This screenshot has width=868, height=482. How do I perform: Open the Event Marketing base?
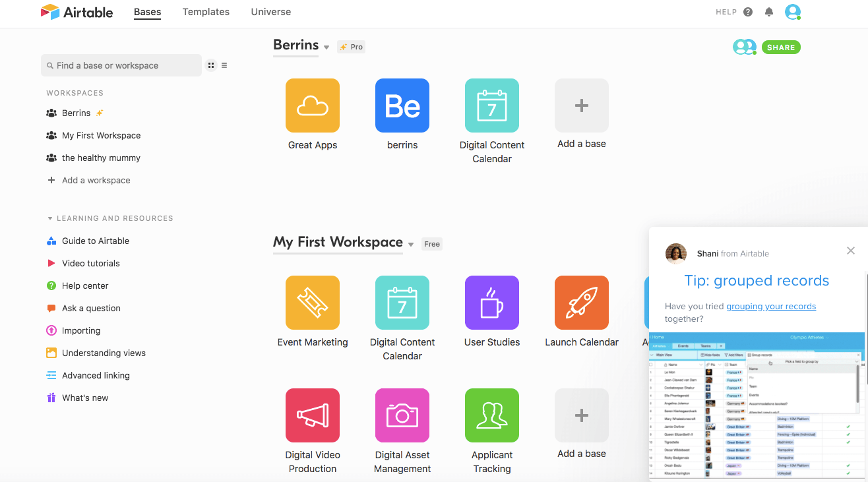coord(313,303)
